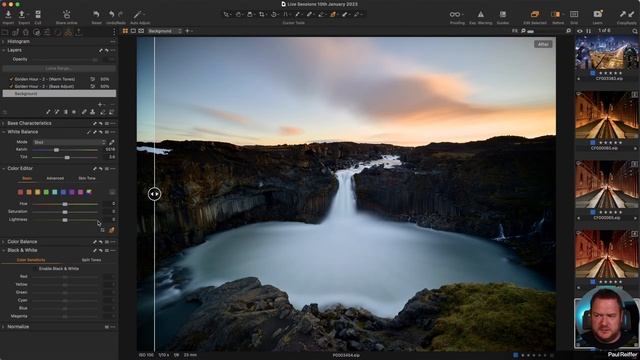This screenshot has height=360, width=640.
Task: Click the Import icon in the toolbar
Action: tap(8, 14)
